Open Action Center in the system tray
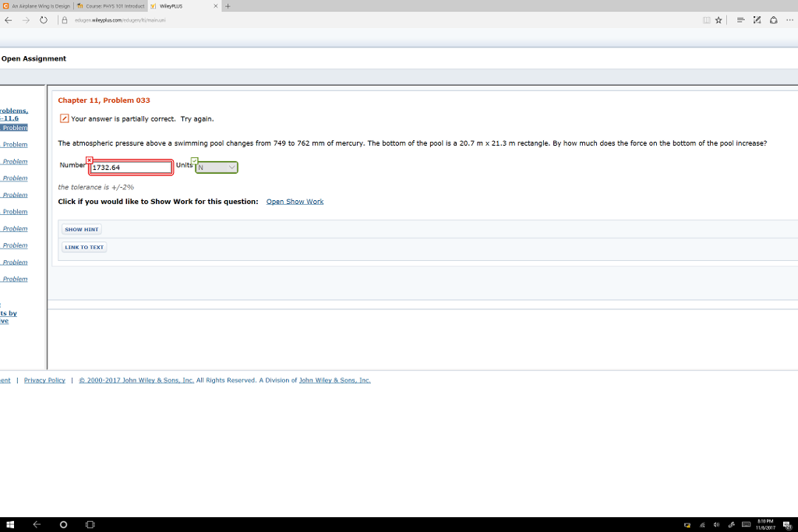This screenshot has height=532, width=798. click(x=786, y=524)
